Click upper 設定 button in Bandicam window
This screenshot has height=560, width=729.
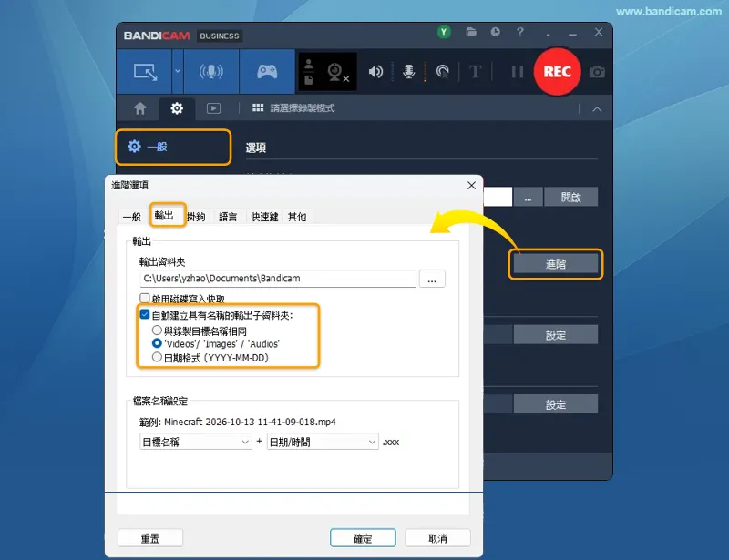click(556, 334)
